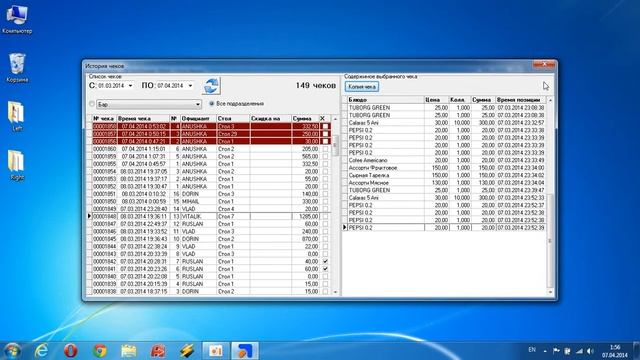Launch Opera browser from taskbar

click(x=71, y=350)
